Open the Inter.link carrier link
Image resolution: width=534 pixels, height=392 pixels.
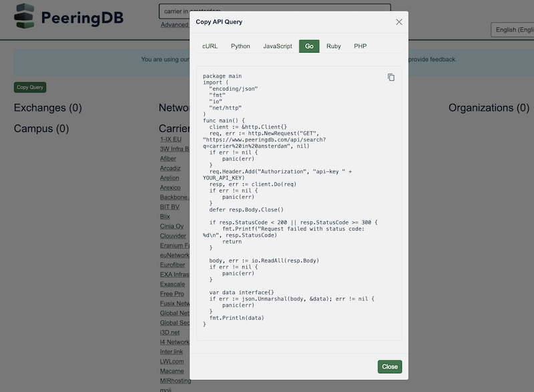pyautogui.click(x=172, y=352)
